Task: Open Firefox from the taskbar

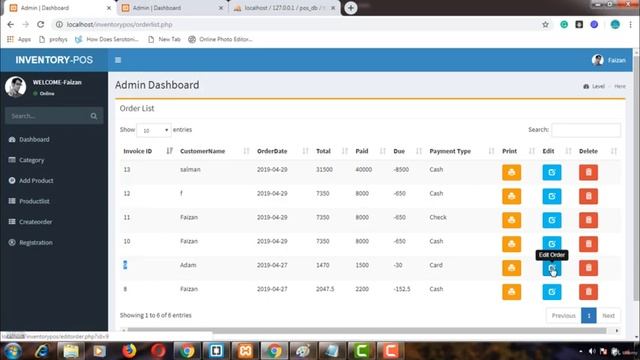Action: tap(129, 351)
